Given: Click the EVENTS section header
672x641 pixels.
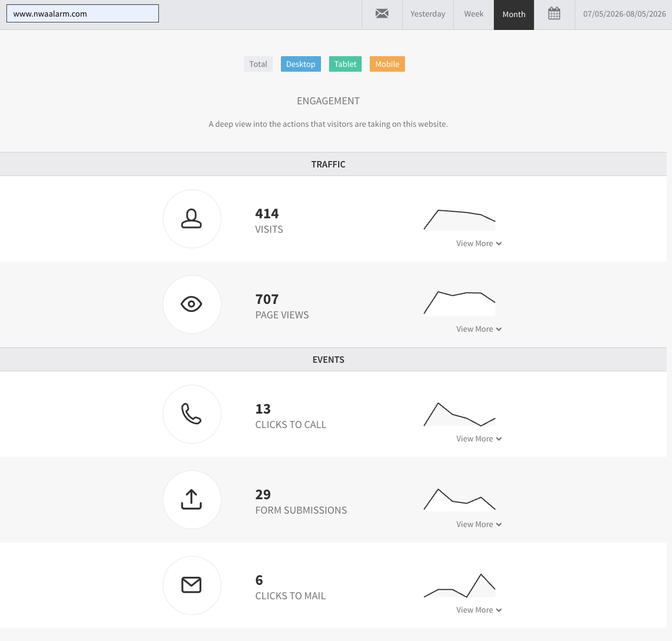Looking at the screenshot, I should 333,360.
